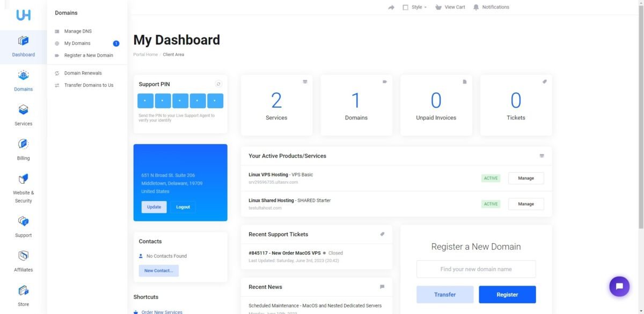Open the Store sidebar section
The height and width of the screenshot is (314, 644).
pos(23,296)
